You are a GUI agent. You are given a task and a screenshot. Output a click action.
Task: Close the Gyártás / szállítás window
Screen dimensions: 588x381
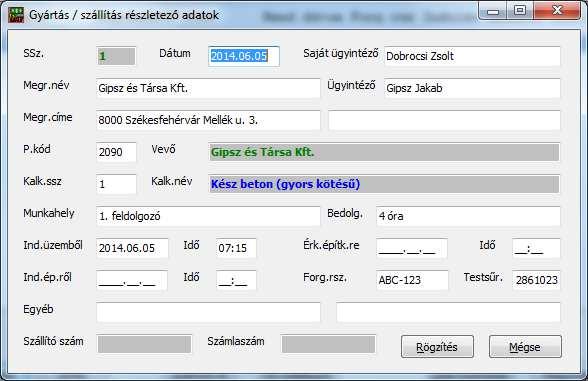(x=557, y=11)
